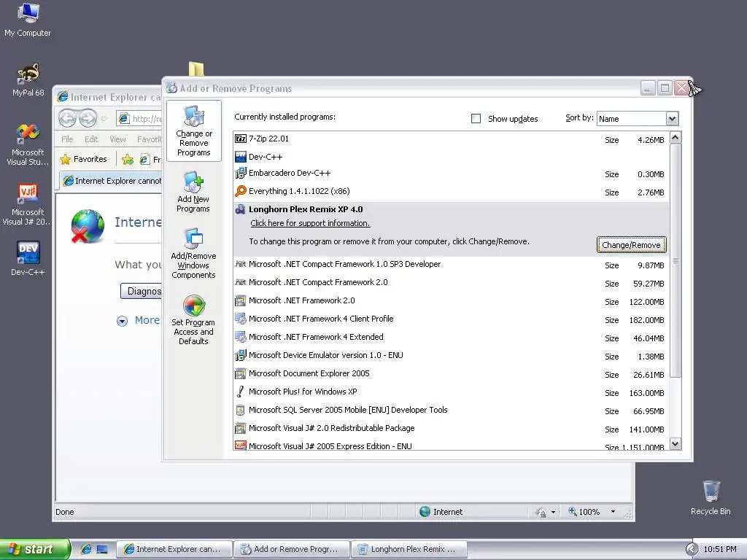Click the program list vertical scrollbar thumb
747x560 pixels.
click(x=675, y=261)
